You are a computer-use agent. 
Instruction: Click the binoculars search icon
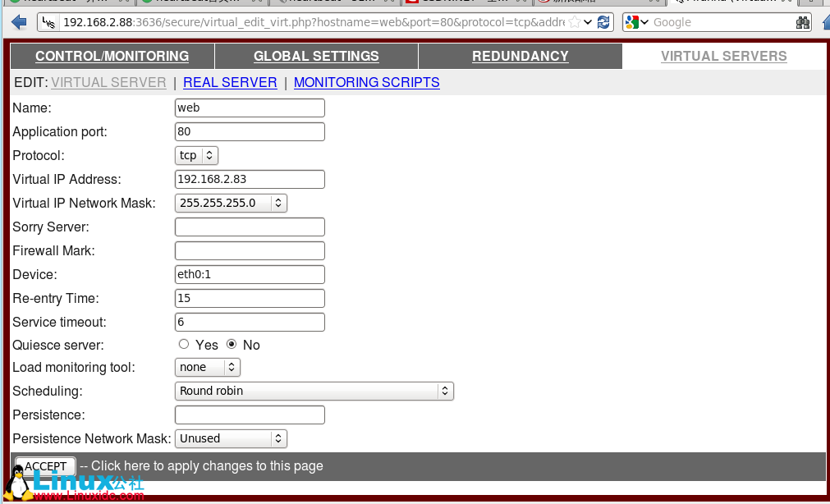804,22
